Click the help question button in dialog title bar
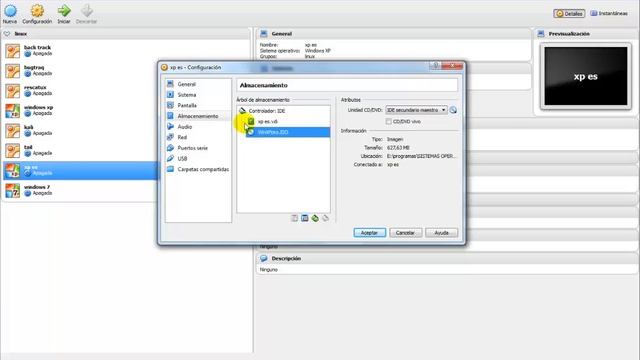The height and width of the screenshot is (360, 640). pos(436,66)
